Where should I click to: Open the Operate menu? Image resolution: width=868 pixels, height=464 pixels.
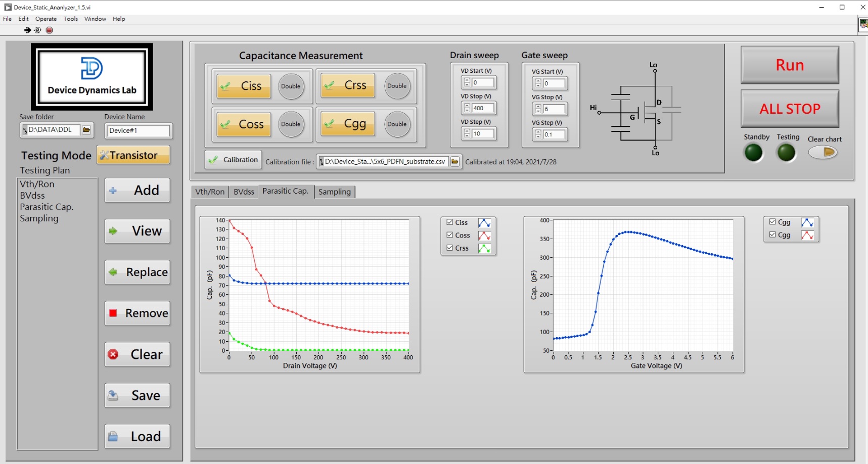tap(46, 19)
